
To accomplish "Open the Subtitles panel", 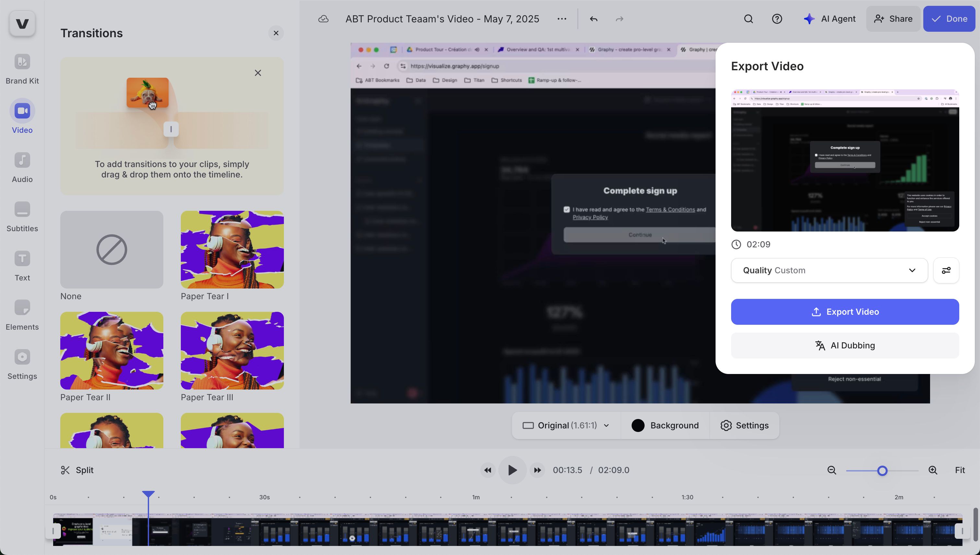I will (22, 217).
